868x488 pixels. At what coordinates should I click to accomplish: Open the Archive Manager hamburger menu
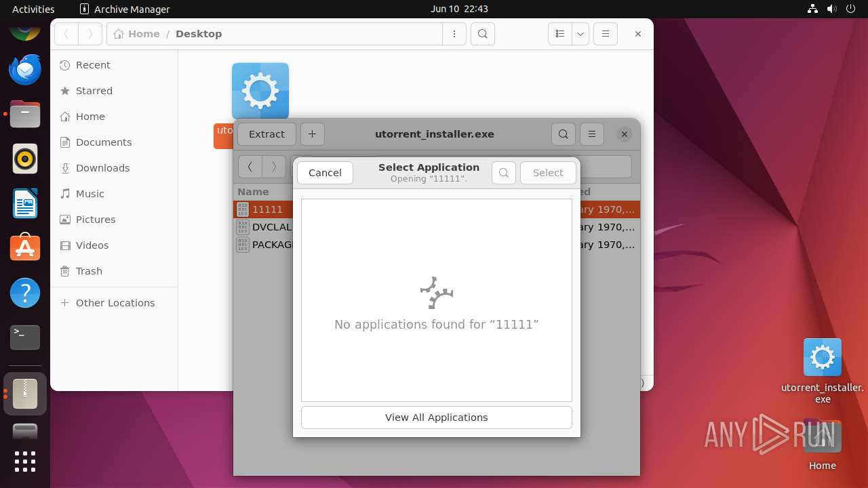[x=592, y=134]
